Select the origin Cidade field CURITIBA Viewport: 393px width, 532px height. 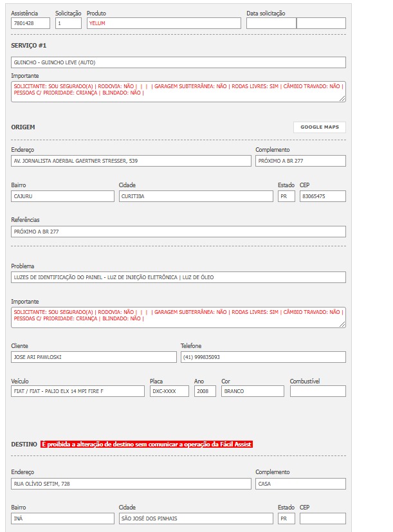pos(196,196)
